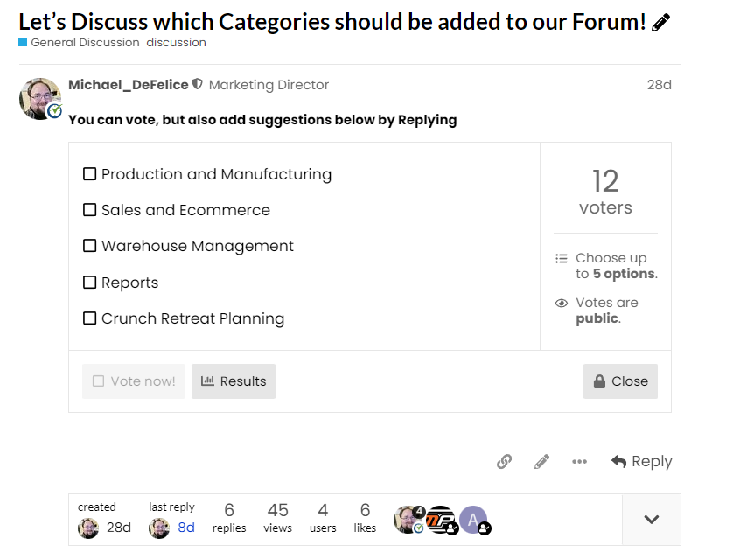This screenshot has height=560, width=733.
Task: Click Michael_DeFelice's avatar thumbnail
Action: pyautogui.click(x=40, y=99)
